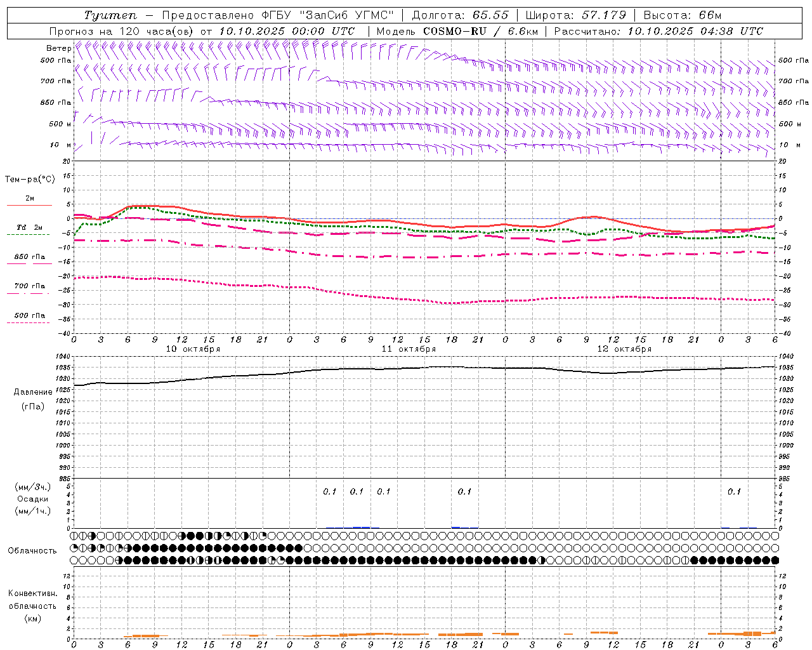
Task: Click the "(мм/1ч.)" precipitation unit label
Action: tap(33, 511)
